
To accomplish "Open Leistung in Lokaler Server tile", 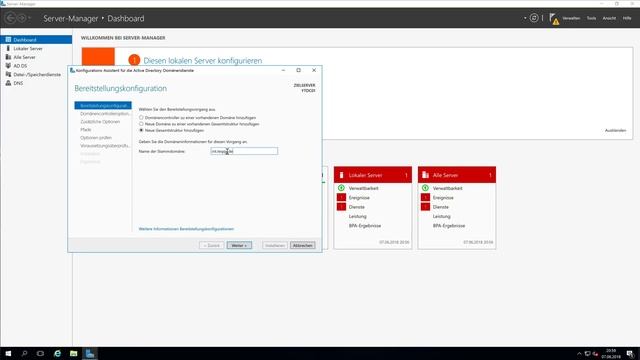I will coord(358,216).
